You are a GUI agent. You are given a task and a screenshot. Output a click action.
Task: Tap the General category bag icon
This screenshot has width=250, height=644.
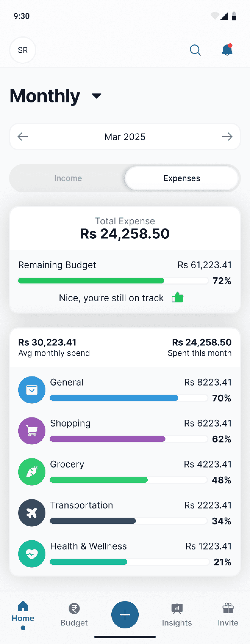[32, 390]
